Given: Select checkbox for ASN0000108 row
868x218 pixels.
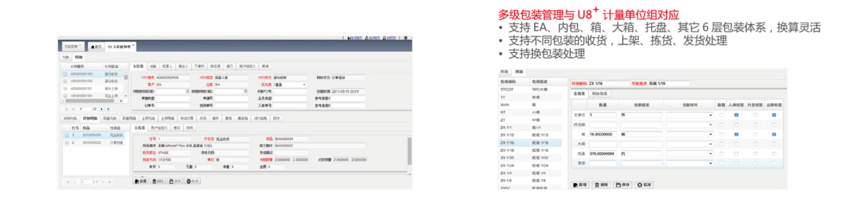Looking at the screenshot, I should (x=65, y=81).
